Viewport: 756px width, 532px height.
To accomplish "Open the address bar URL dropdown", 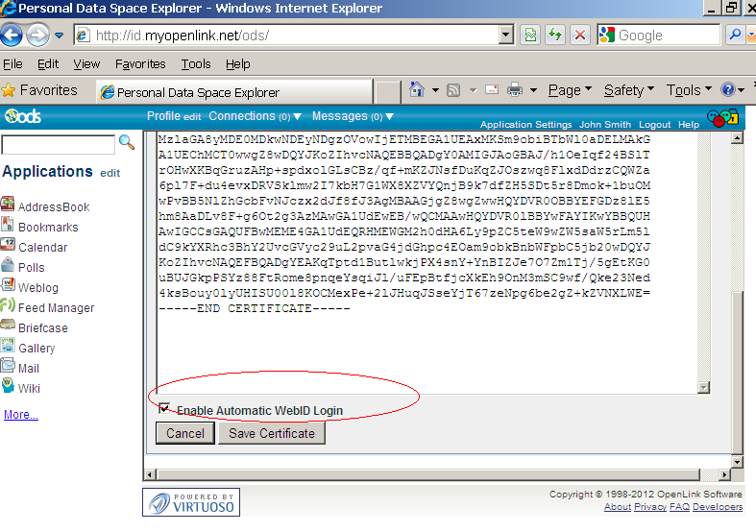I will tap(506, 36).
